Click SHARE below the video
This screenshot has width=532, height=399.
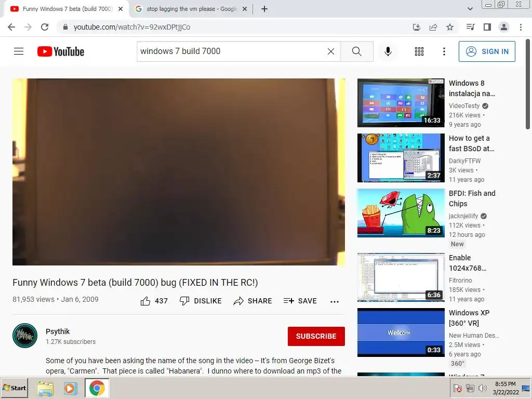[x=253, y=301]
